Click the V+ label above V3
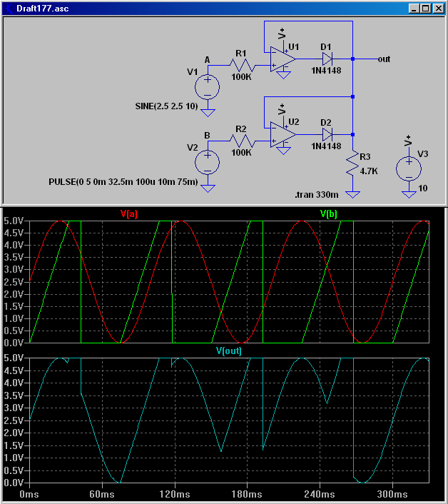 pyautogui.click(x=407, y=141)
